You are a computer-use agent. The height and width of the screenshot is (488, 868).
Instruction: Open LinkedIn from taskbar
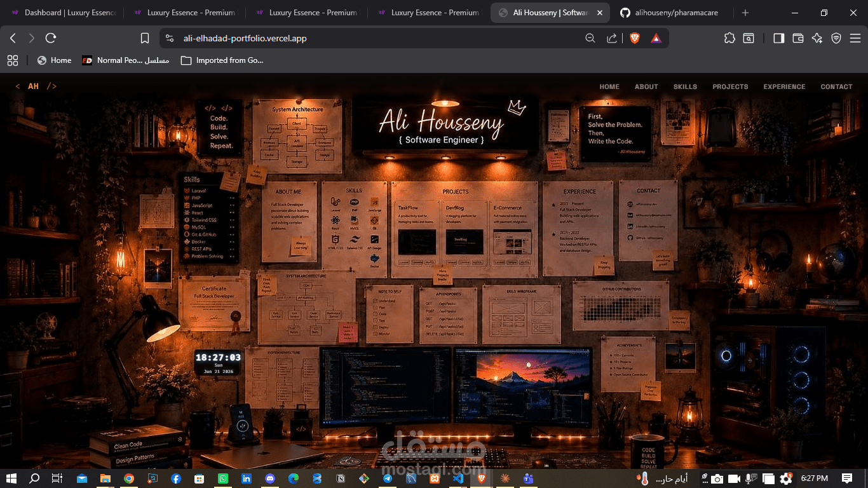[247, 478]
